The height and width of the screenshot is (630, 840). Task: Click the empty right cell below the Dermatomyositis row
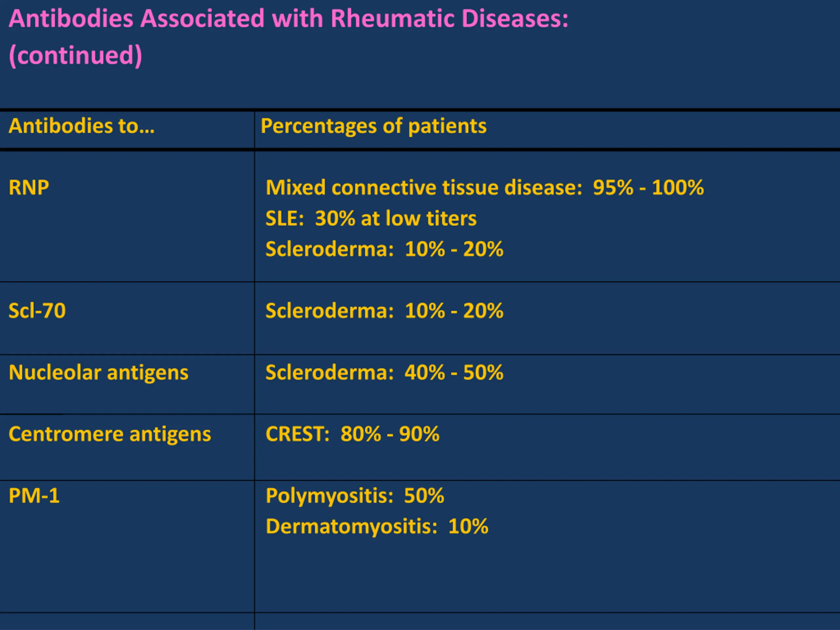[547, 622]
